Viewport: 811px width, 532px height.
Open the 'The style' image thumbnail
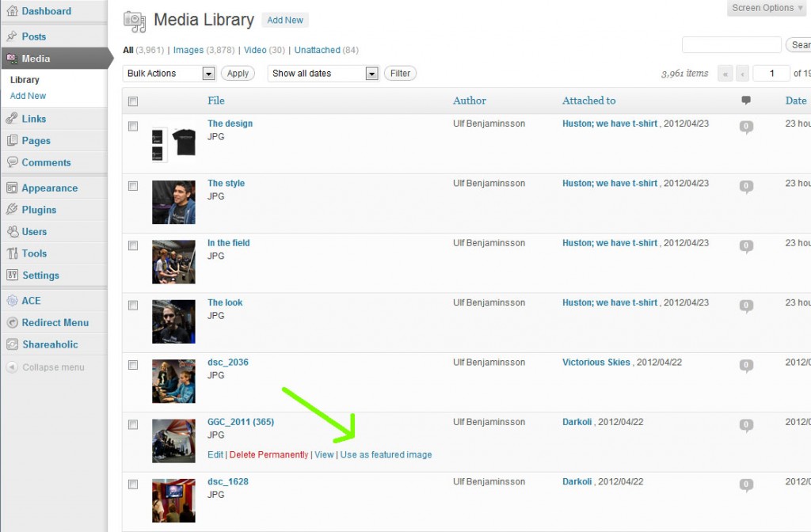point(173,202)
